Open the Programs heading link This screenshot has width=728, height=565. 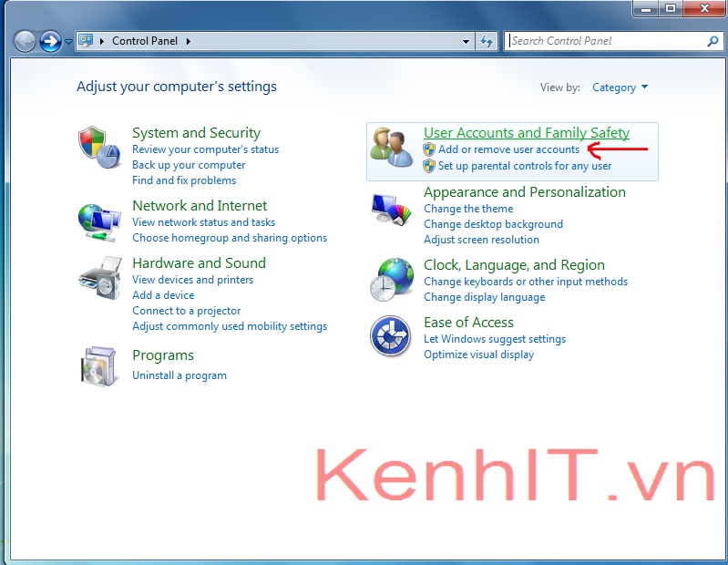click(x=163, y=355)
